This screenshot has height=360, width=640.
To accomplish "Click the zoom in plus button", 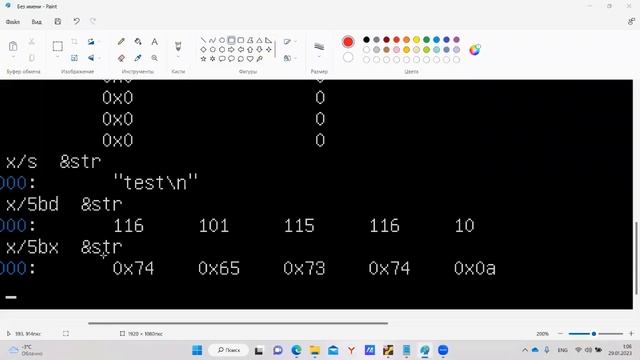I will tap(631, 333).
